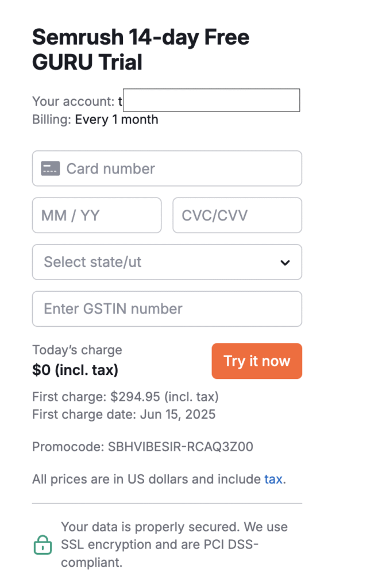Image resolution: width=382 pixels, height=588 pixels.
Task: Select the CVC/CVV field
Action: pos(237,215)
